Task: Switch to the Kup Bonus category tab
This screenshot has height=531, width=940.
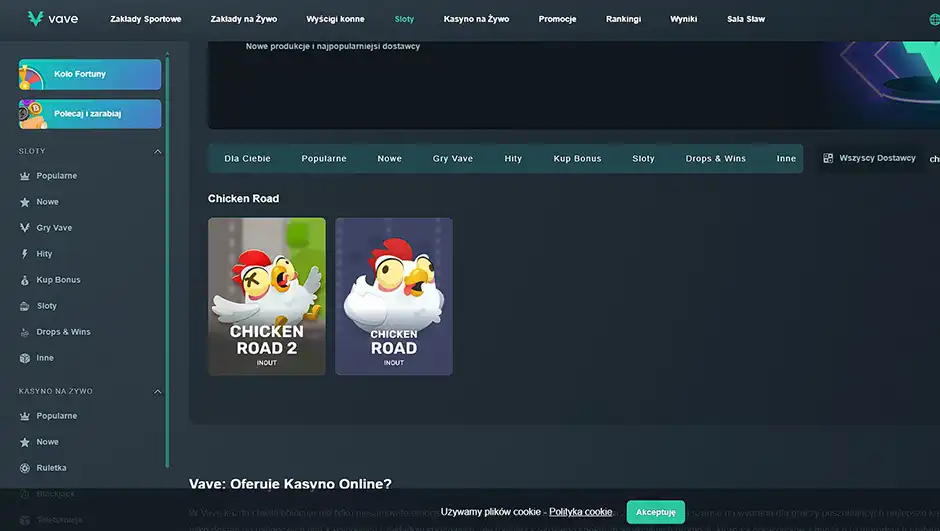Action: coord(577,159)
